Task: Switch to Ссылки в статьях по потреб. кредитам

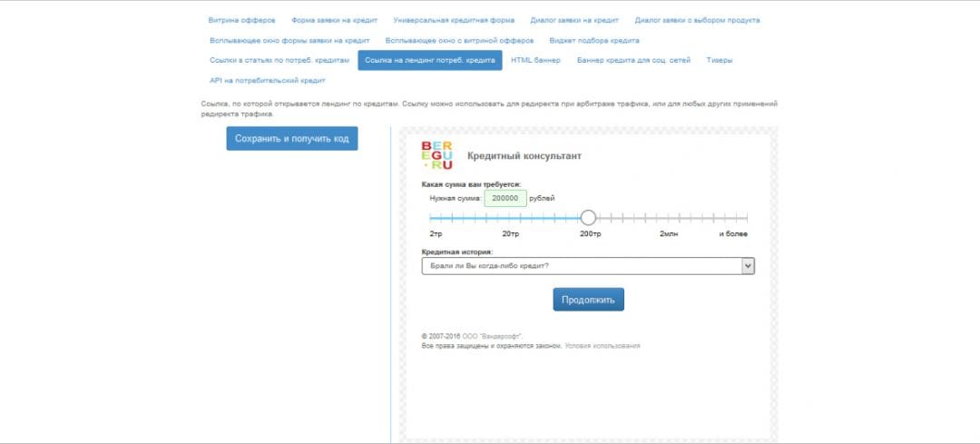Action: coord(279,60)
